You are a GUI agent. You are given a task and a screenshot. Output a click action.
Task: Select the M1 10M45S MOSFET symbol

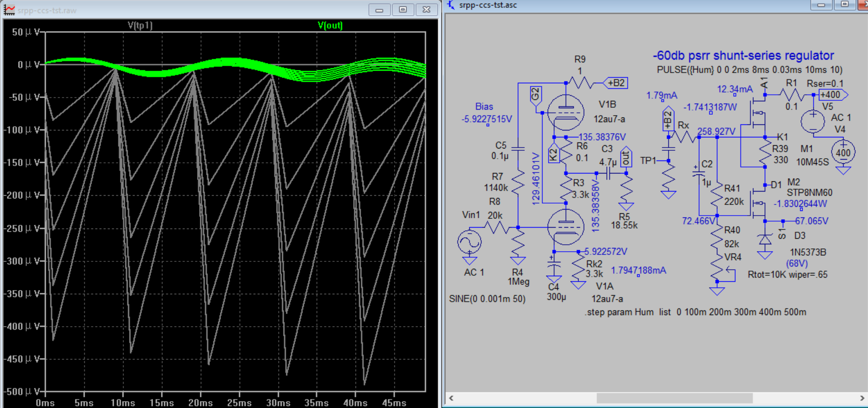(x=758, y=112)
